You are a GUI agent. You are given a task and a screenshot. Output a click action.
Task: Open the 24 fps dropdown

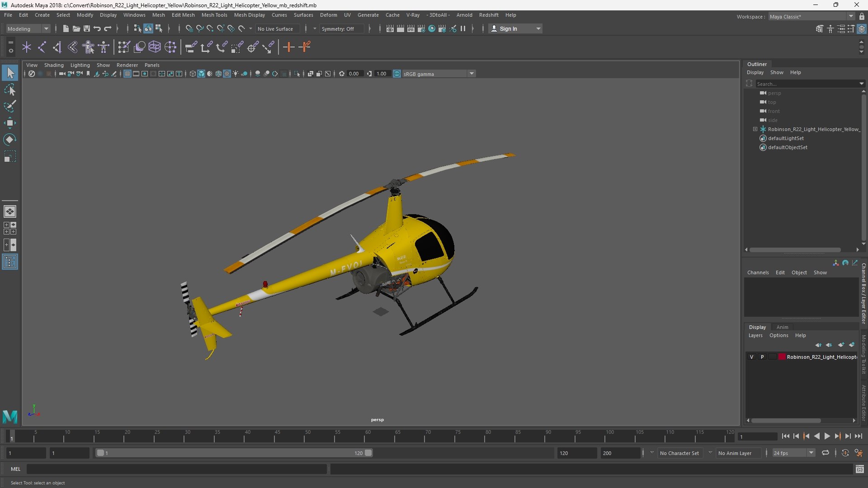tap(793, 453)
